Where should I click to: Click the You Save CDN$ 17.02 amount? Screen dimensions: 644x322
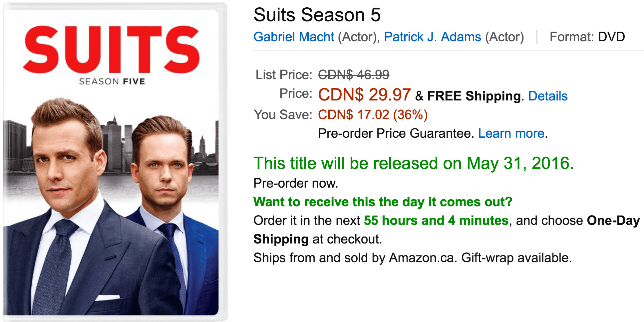(373, 115)
